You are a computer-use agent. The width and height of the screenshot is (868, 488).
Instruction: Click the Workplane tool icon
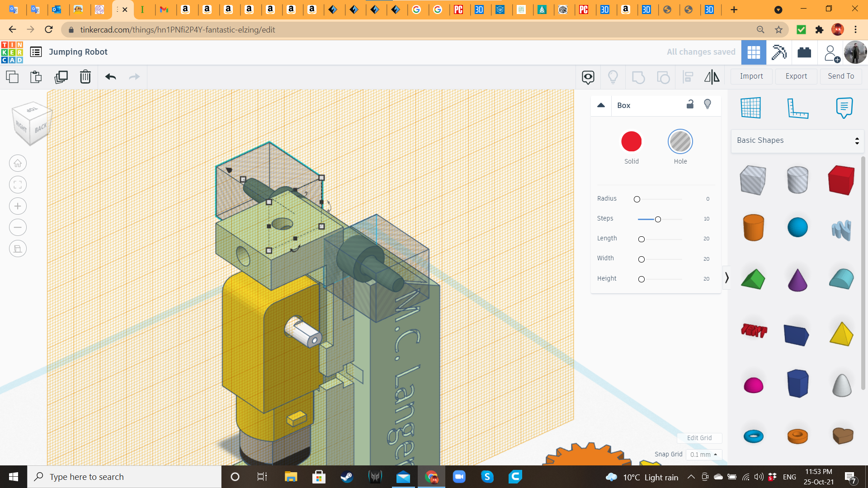tap(750, 108)
